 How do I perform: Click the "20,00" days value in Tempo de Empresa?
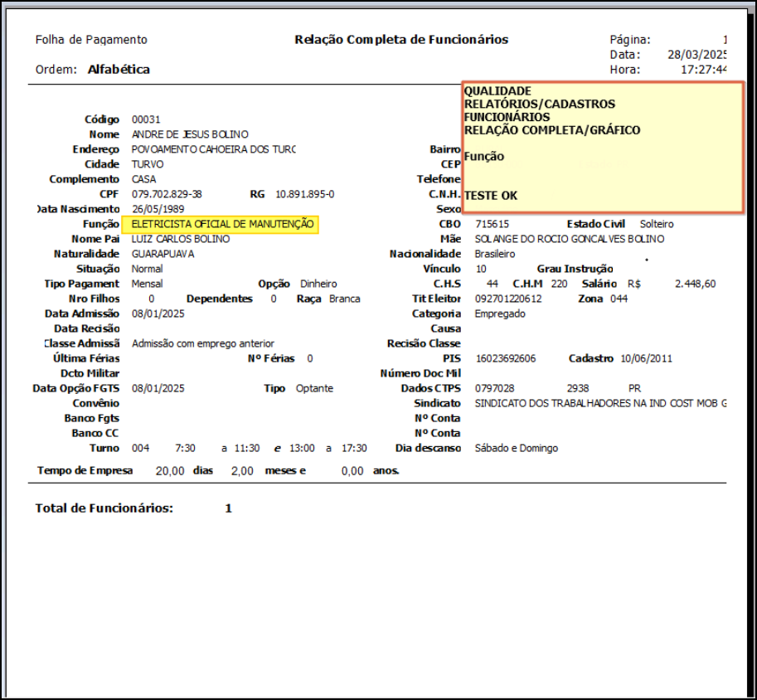point(170,471)
